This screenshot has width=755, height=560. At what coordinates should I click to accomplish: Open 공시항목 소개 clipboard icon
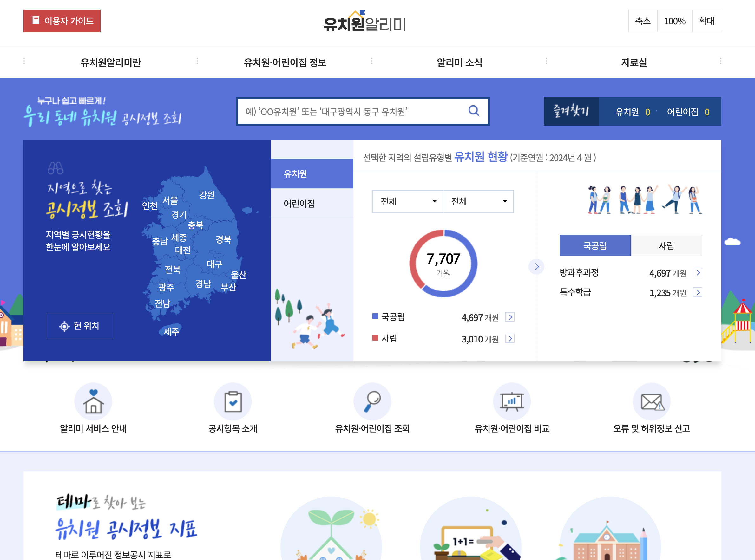(233, 402)
